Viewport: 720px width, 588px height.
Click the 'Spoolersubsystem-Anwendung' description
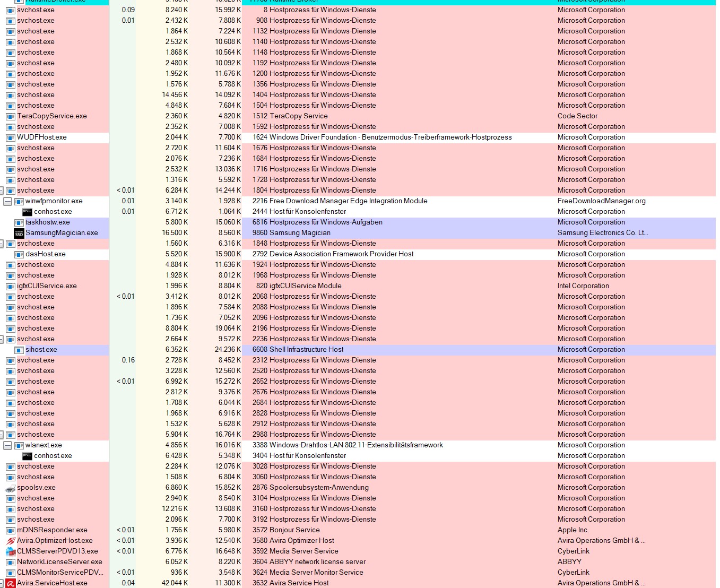(x=319, y=488)
